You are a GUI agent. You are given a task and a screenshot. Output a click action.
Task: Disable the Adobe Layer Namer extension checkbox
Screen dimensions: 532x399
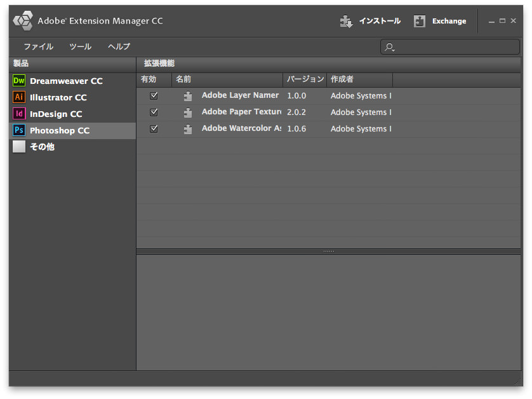[x=154, y=96]
